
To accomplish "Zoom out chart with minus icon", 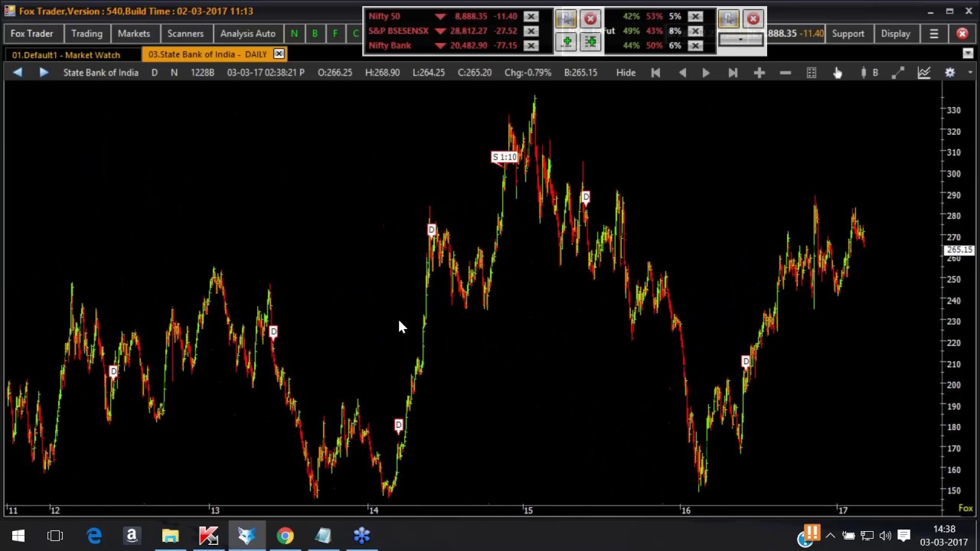I will tap(785, 73).
